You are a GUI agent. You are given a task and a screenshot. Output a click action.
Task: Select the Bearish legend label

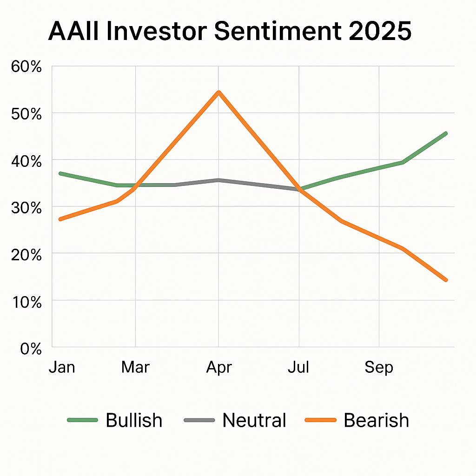(376, 420)
